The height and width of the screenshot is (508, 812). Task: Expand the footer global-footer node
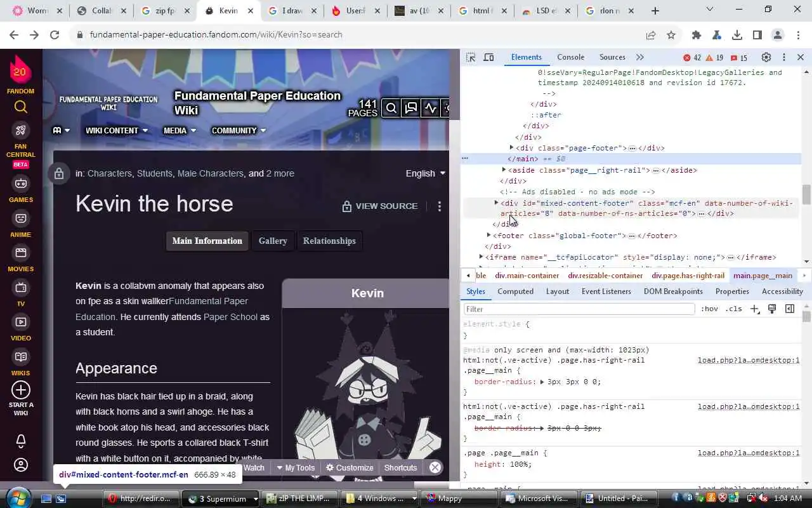tap(489, 235)
